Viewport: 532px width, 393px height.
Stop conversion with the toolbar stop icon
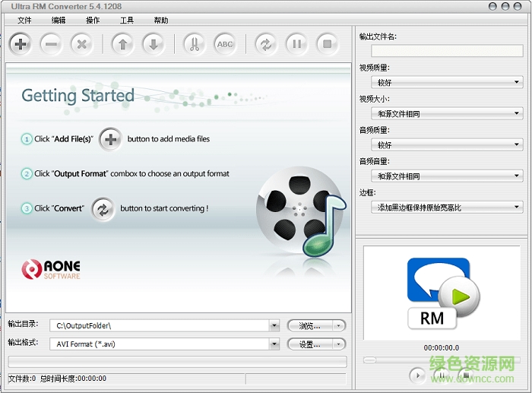[x=327, y=44]
